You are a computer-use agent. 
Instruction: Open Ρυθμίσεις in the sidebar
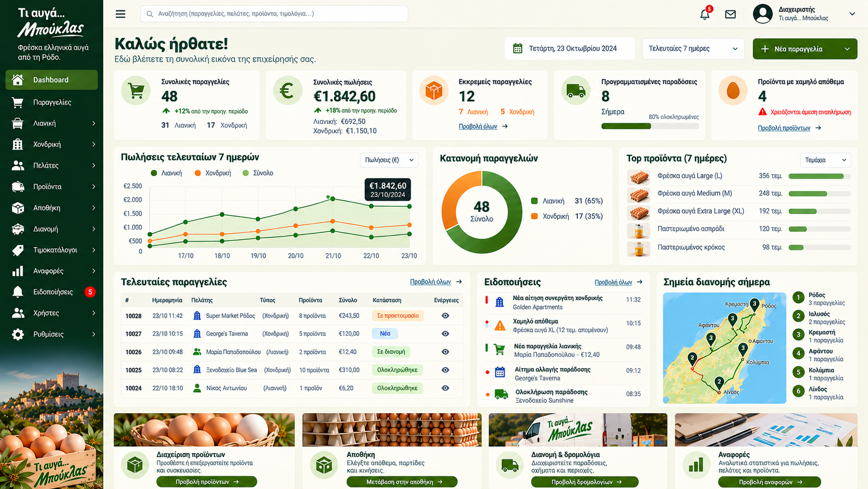[x=51, y=334]
